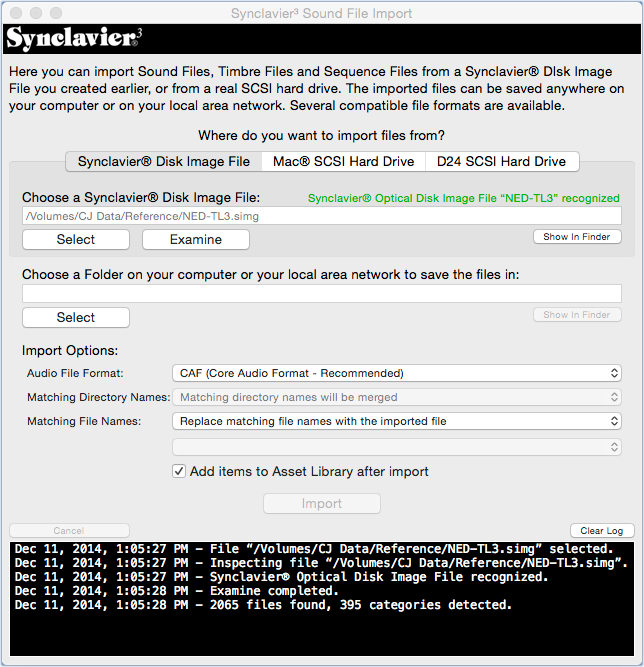Open the Mac SCSI Hard Drive tab
Image resolution: width=644 pixels, height=667 pixels.
pos(343,161)
